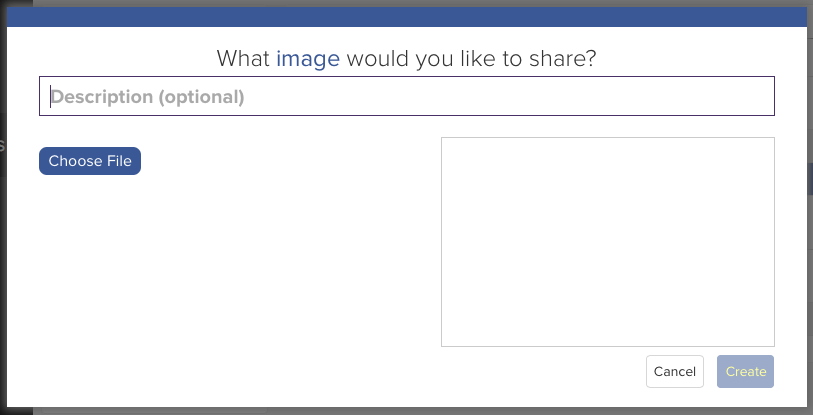Click the heading 'What image would you like to share?'
This screenshot has width=813, height=415.
(406, 59)
